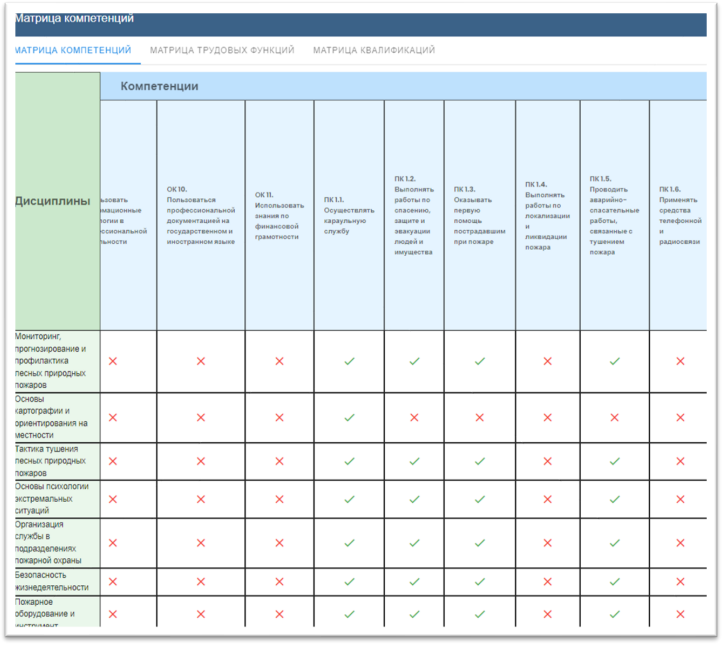Click the Дисциплины header cell
The image size is (726, 647).
(57, 200)
